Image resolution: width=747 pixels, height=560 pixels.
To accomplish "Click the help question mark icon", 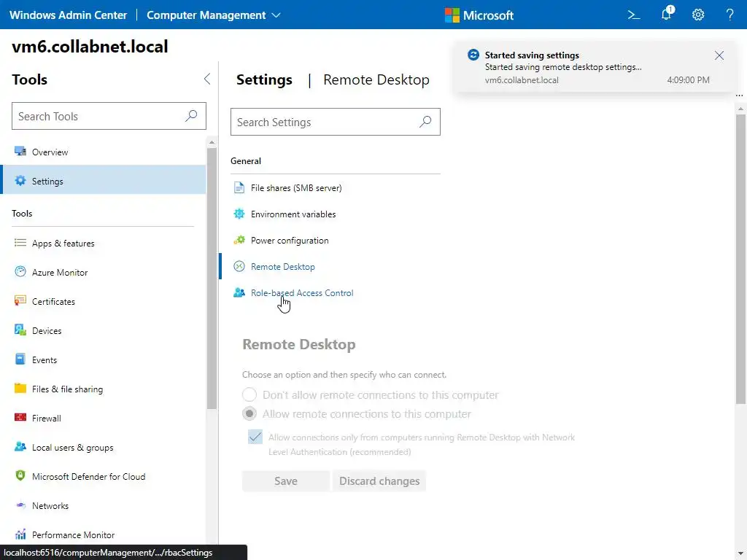I will click(730, 15).
